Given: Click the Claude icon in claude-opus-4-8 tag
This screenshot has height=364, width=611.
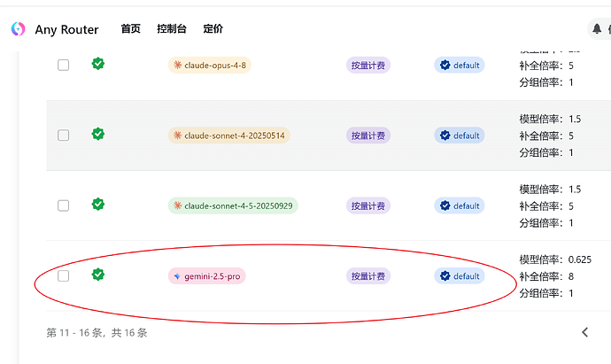Looking at the screenshot, I should pos(178,65).
